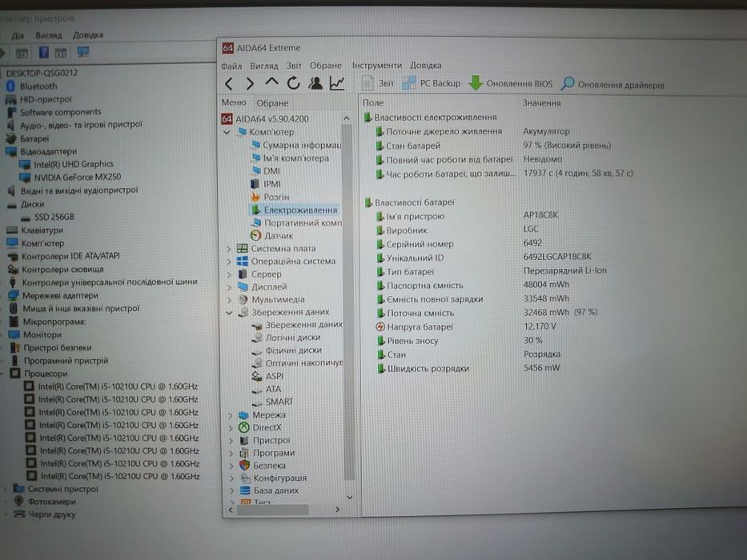Open the Довідка menu in AIDA64
This screenshot has width=747, height=560.
point(426,66)
